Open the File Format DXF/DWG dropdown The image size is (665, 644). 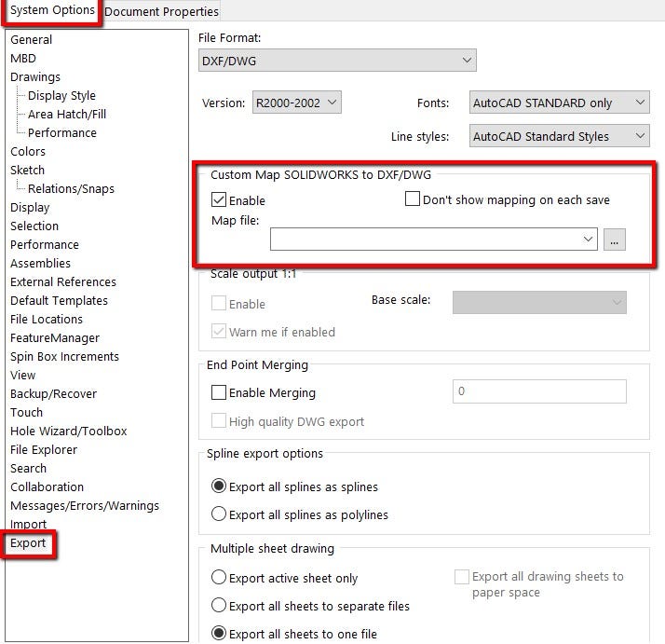point(337,61)
